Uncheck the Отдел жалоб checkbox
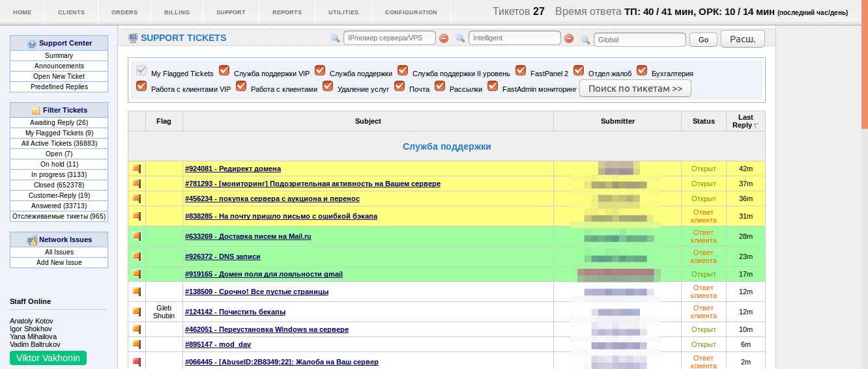The height and width of the screenshot is (369, 868). coord(579,70)
